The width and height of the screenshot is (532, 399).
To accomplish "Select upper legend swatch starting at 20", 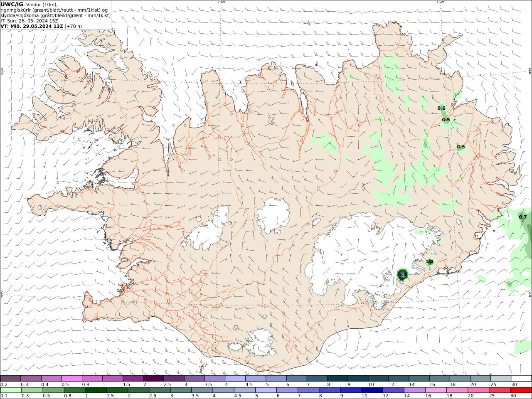I will 480,379.
